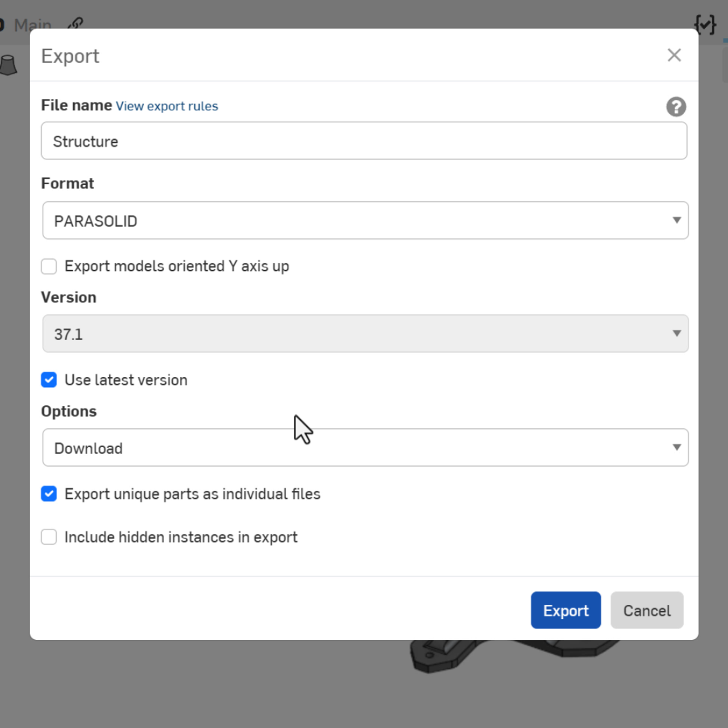Click the dropdown arrow on the Format selector
Viewport: 728px width, 728px height.
(x=677, y=220)
